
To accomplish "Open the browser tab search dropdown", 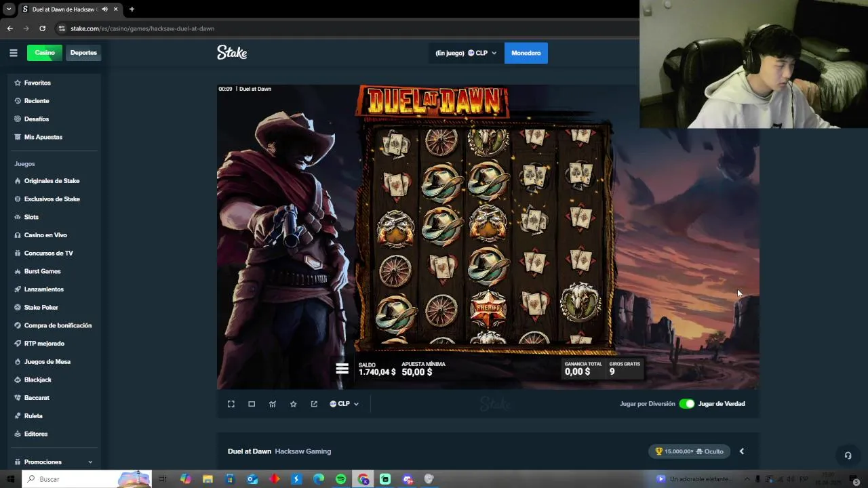I will [8, 9].
